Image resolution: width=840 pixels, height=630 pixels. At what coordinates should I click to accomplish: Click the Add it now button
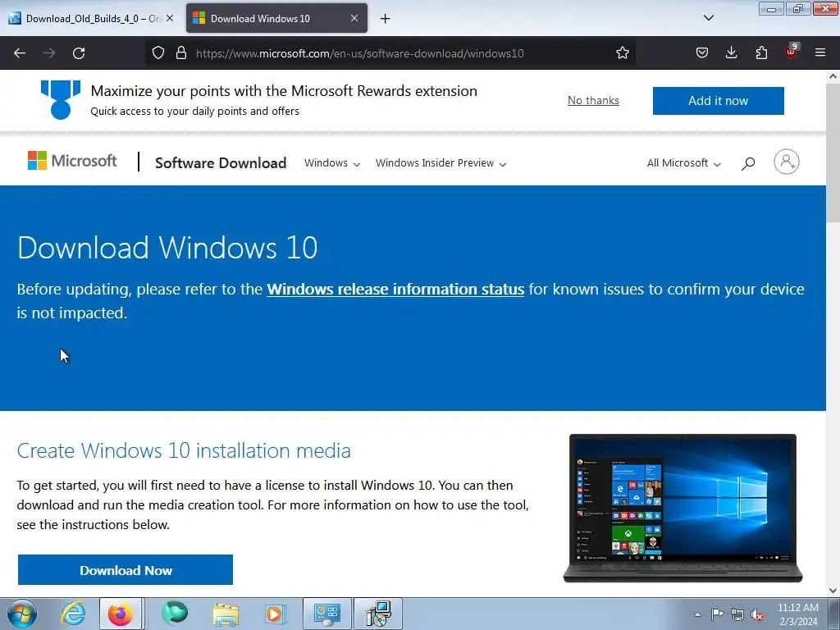pyautogui.click(x=718, y=101)
